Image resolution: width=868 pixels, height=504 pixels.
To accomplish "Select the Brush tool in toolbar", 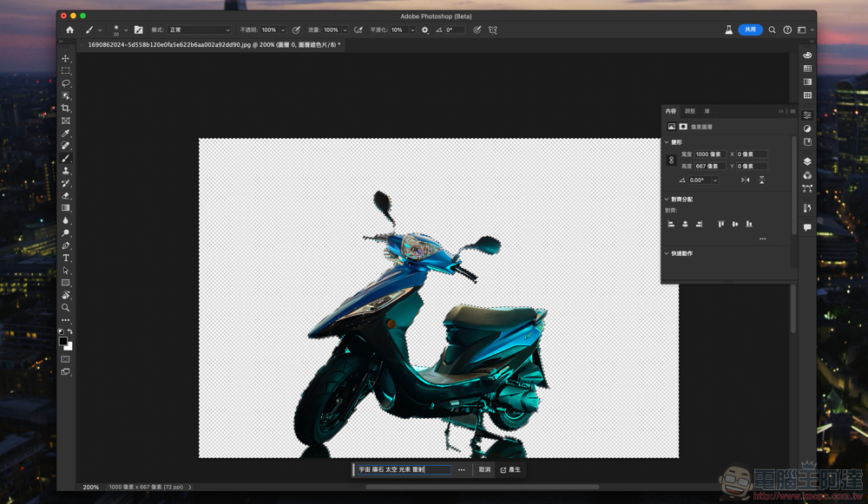I will 65,158.
